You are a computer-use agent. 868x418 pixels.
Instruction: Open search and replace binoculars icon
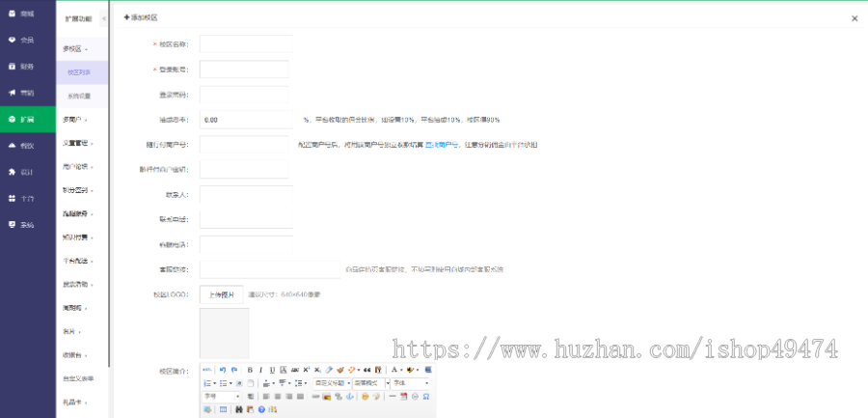click(x=239, y=409)
